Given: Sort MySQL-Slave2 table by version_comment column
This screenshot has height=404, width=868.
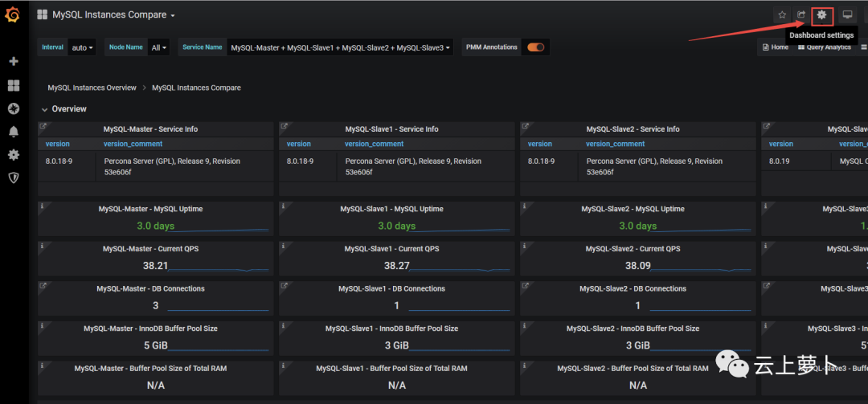Looking at the screenshot, I should point(616,144).
